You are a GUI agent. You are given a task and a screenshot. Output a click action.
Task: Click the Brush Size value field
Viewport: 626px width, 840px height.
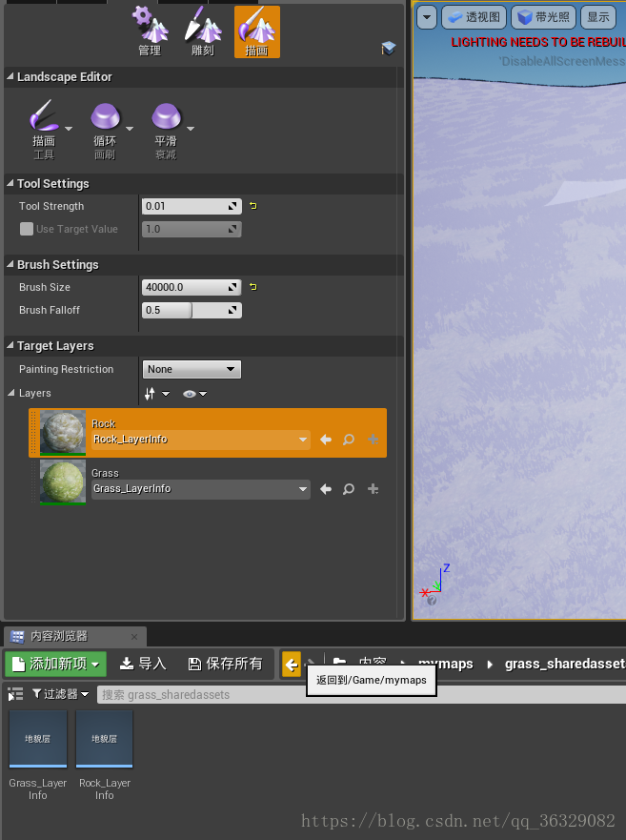pos(192,287)
